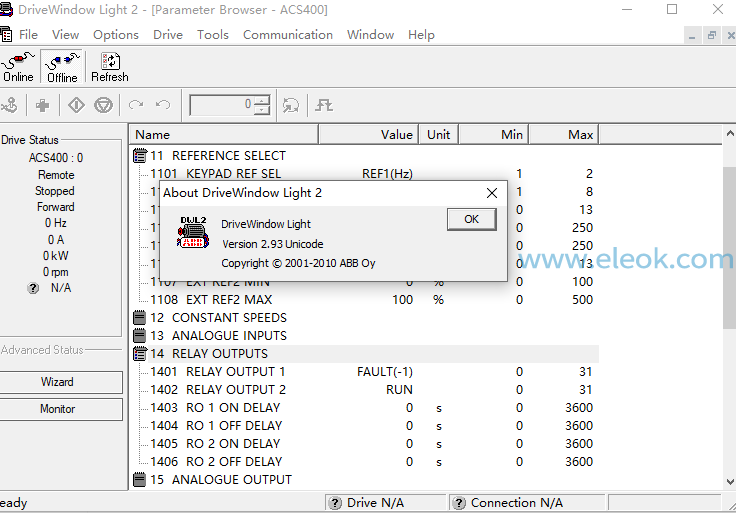Expand the 13 ANALOGUE INPUTS group
The height and width of the screenshot is (513, 736).
[139, 336]
